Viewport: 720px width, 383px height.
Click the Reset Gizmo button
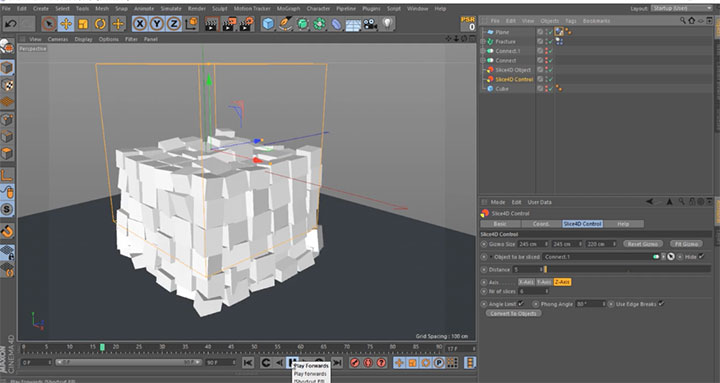point(643,244)
